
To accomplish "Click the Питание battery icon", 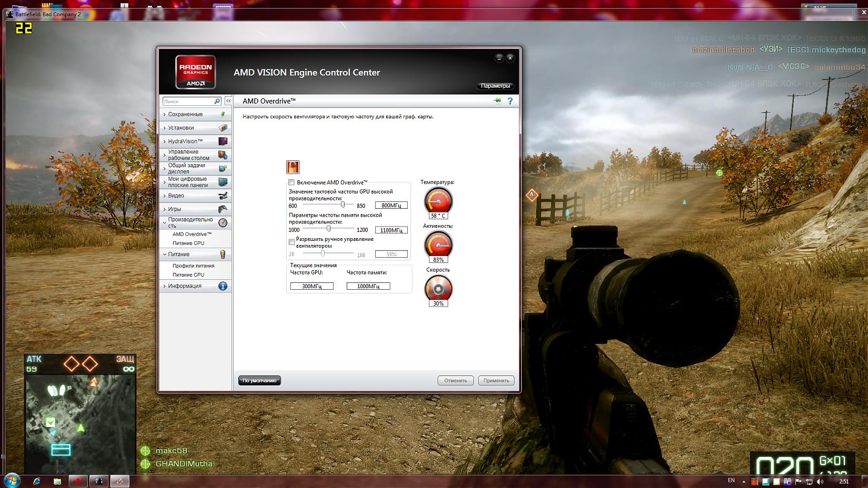I will [223, 255].
